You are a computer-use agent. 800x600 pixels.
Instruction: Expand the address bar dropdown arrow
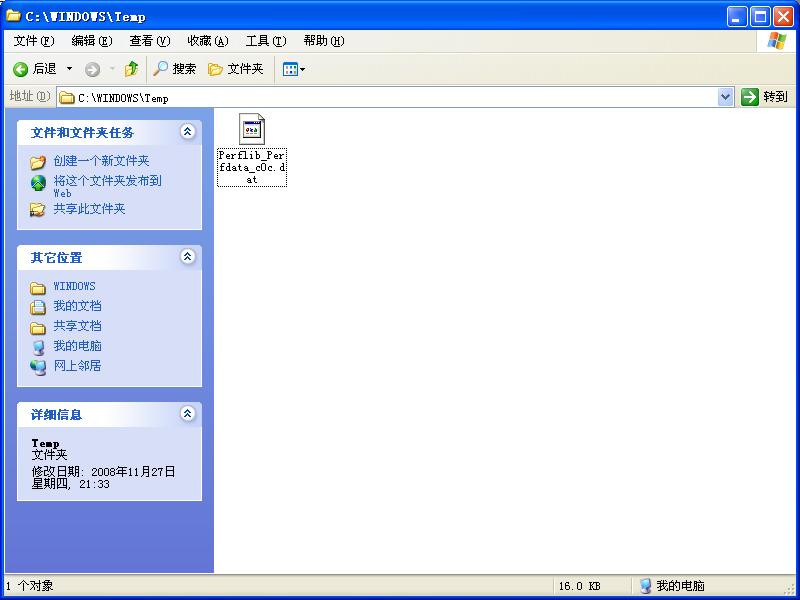pyautogui.click(x=725, y=97)
